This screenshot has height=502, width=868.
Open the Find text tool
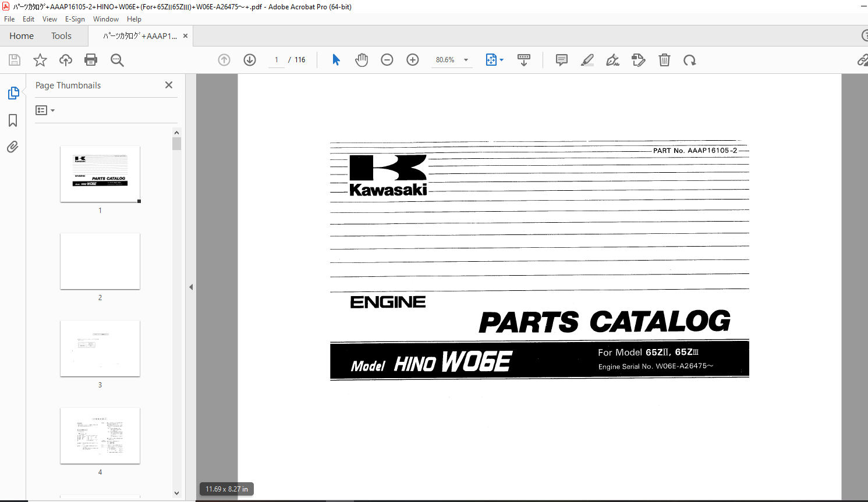(117, 60)
